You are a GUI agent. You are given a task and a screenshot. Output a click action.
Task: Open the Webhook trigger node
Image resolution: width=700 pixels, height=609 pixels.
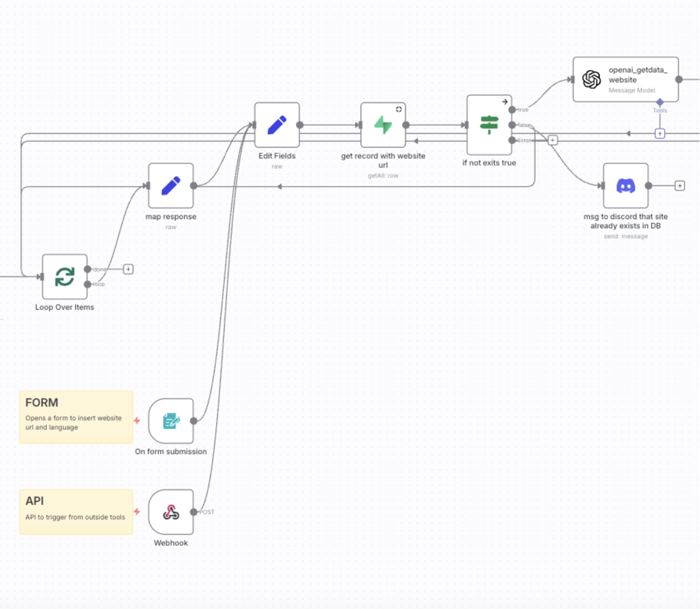click(x=171, y=512)
